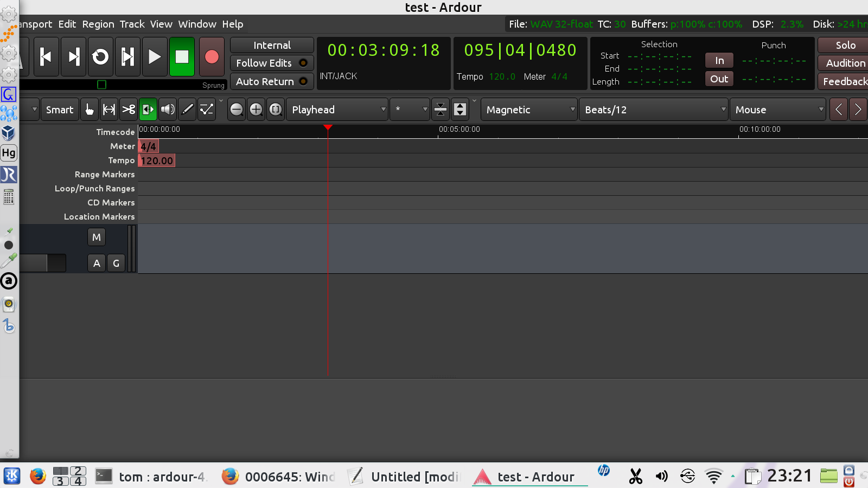868x488 pixels.
Task: Choose the Draw pencil tool
Action: (x=187, y=110)
